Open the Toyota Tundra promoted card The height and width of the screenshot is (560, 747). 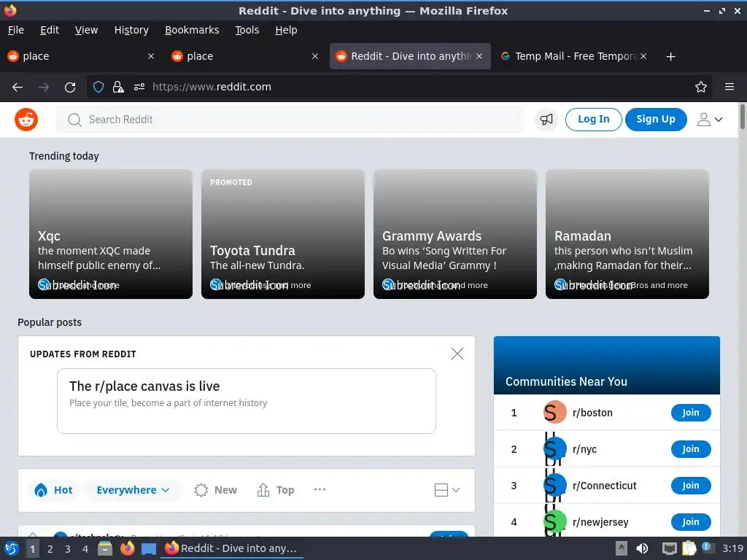[x=283, y=234]
